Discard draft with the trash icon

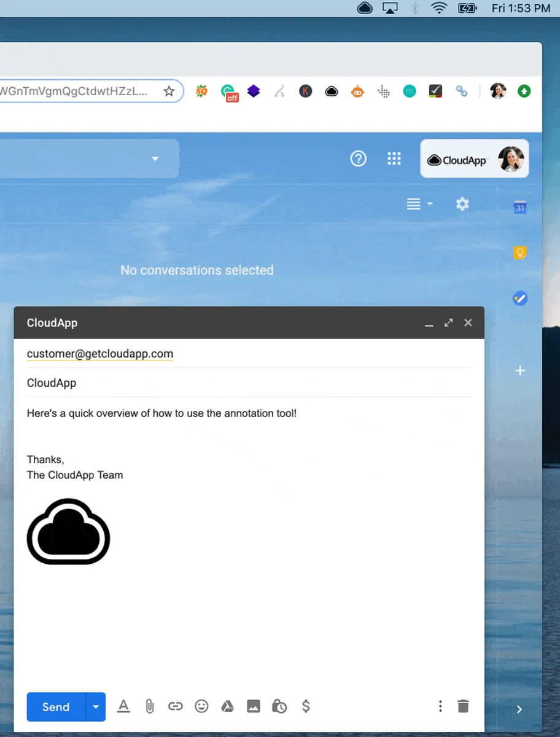pos(464,706)
